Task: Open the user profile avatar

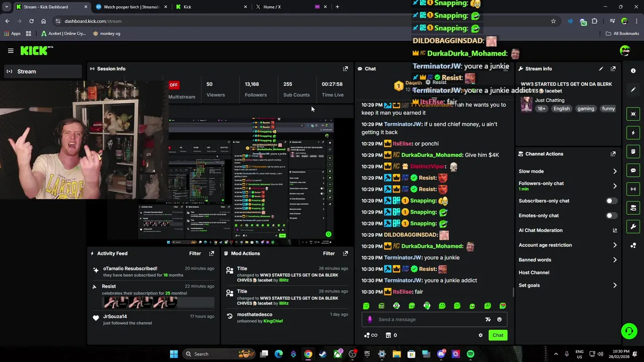Action: coord(625,50)
